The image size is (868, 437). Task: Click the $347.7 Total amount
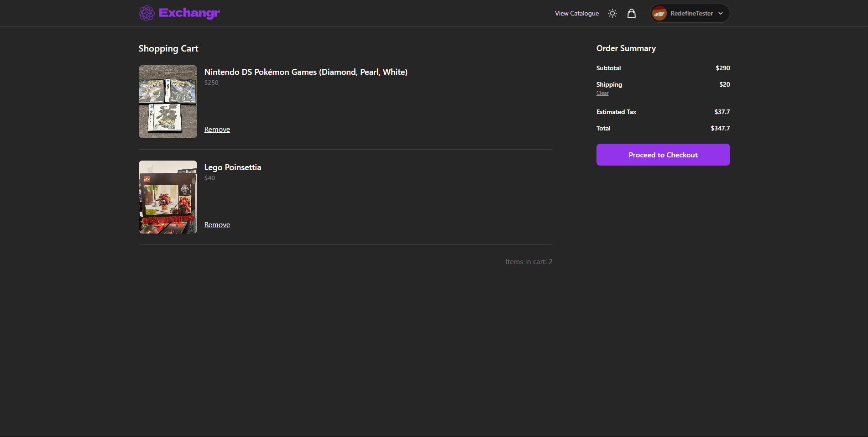720,128
